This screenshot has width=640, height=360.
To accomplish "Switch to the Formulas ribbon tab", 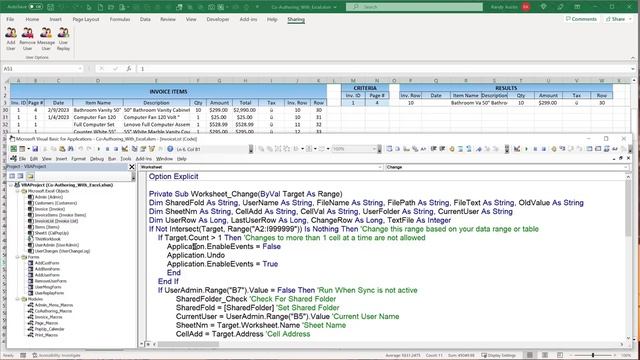I will pos(120,19).
